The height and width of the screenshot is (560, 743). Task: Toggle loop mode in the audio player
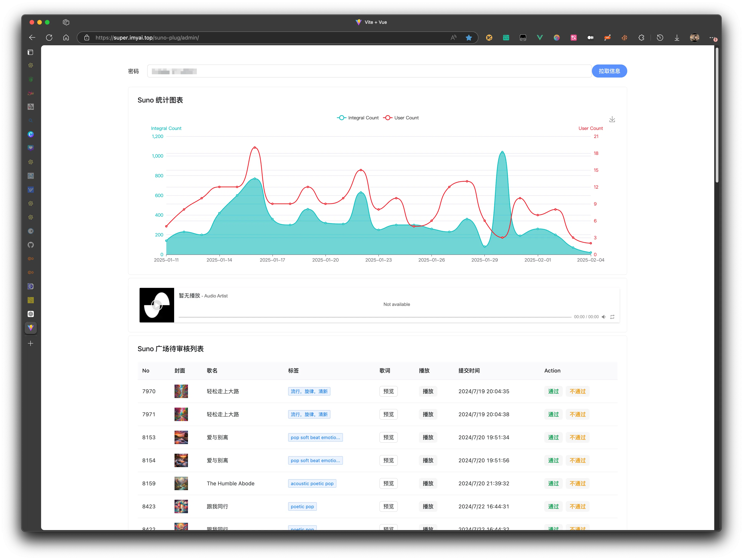(612, 317)
